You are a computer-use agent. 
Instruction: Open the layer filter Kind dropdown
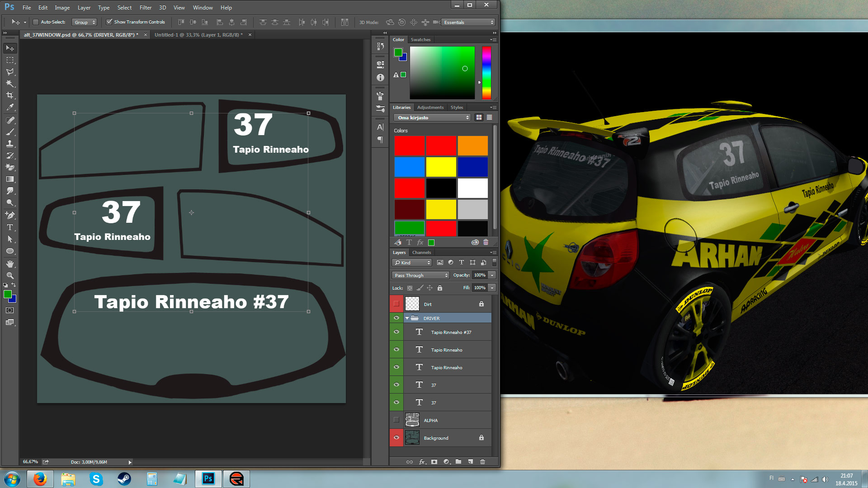(x=412, y=263)
